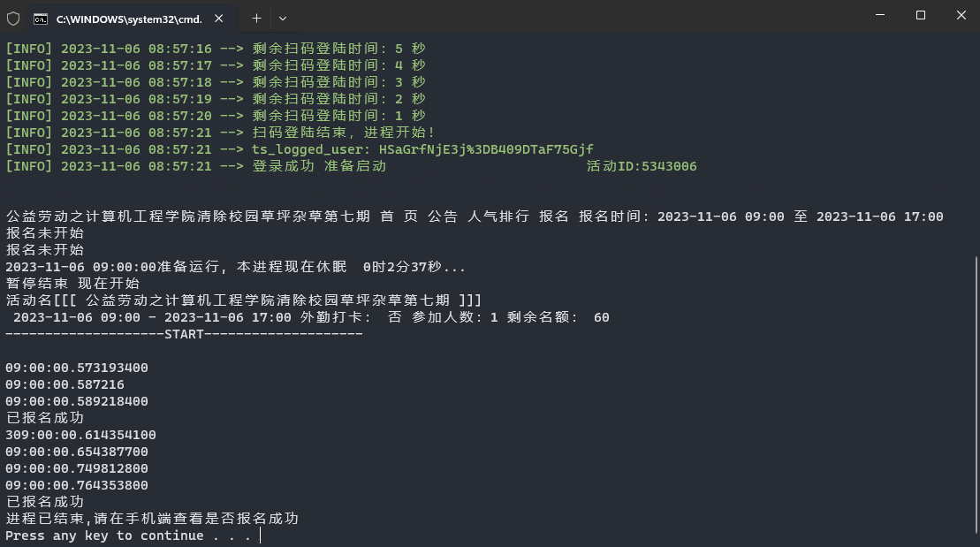980x547 pixels.
Task: Click the 09:00:00.573193400 timestamp
Action: 77,368
